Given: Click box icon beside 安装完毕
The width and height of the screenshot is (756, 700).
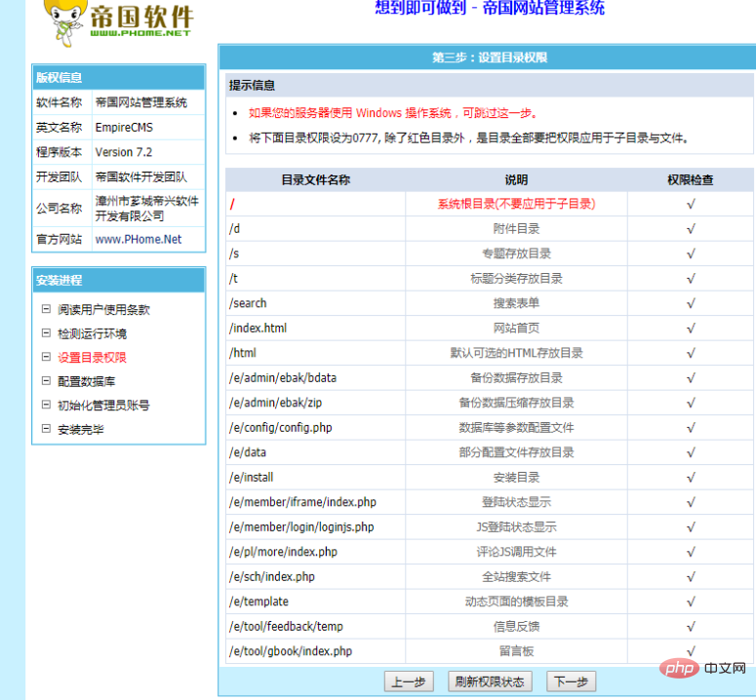Looking at the screenshot, I should pyautogui.click(x=45, y=428).
